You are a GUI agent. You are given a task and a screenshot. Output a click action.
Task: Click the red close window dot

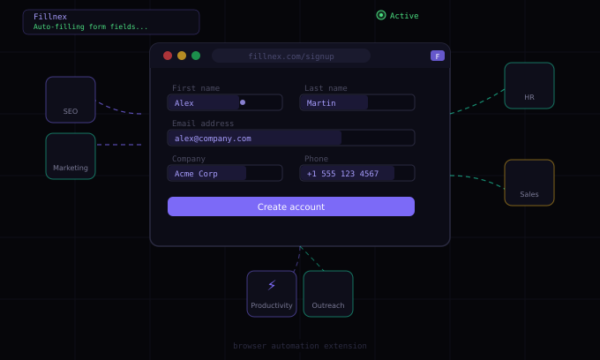click(x=168, y=56)
